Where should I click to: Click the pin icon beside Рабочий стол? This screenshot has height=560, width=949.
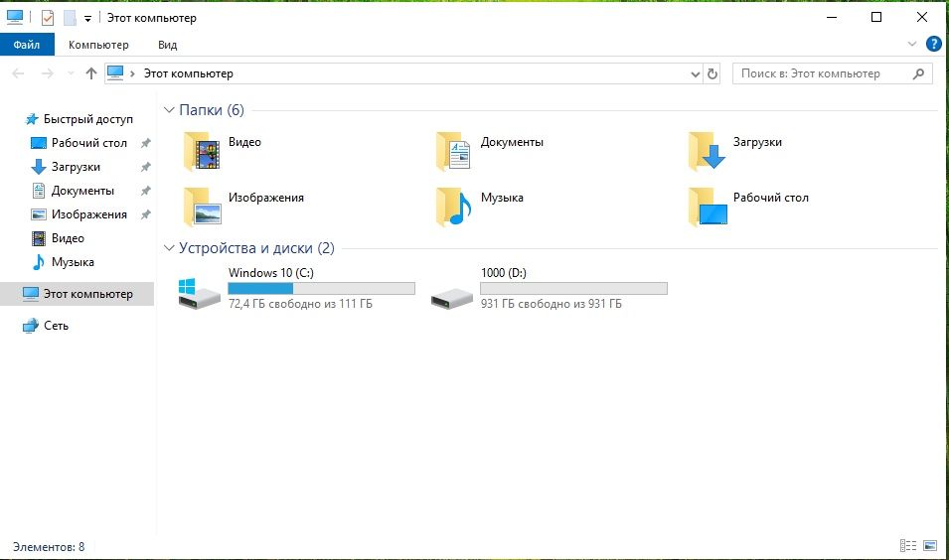(145, 143)
